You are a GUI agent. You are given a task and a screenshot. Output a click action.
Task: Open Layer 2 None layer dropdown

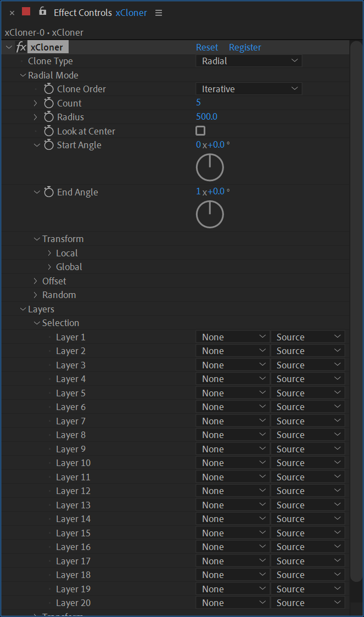tap(233, 351)
